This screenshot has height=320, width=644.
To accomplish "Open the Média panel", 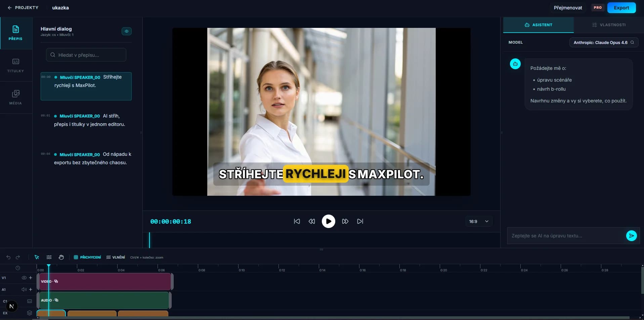I will 15,97.
